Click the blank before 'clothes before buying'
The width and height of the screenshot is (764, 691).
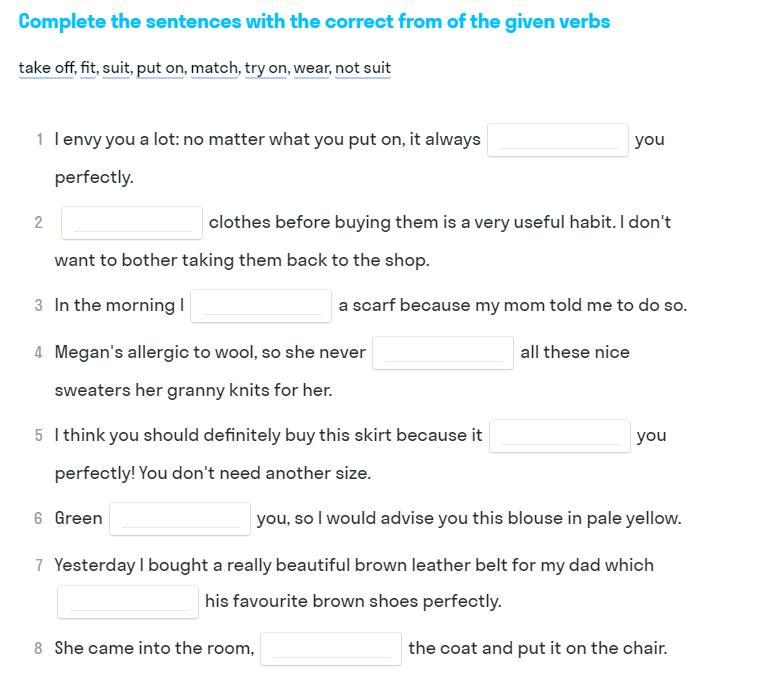(x=132, y=223)
